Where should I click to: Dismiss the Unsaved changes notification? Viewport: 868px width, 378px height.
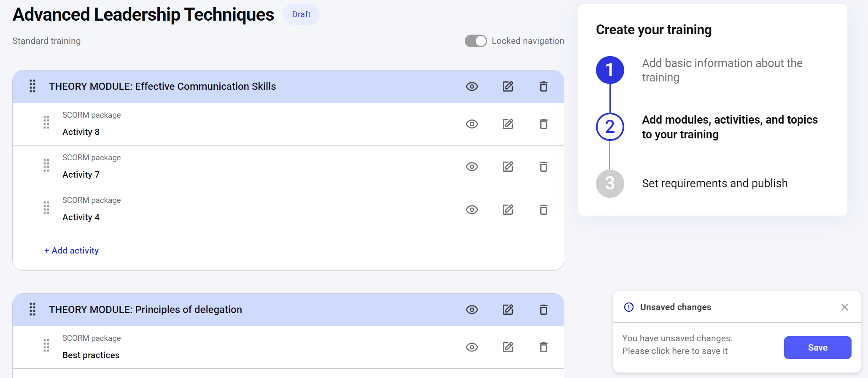(x=844, y=307)
